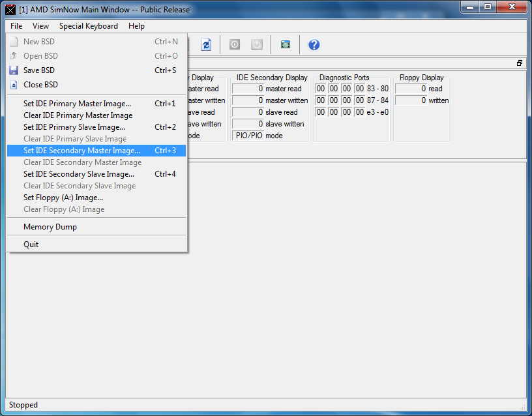Open the Special Keyboard menu
This screenshot has height=416, width=532.
tap(89, 26)
